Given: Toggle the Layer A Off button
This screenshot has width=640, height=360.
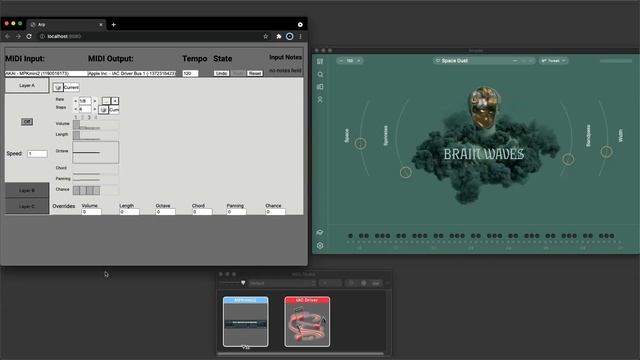Looking at the screenshot, I should point(27,122).
